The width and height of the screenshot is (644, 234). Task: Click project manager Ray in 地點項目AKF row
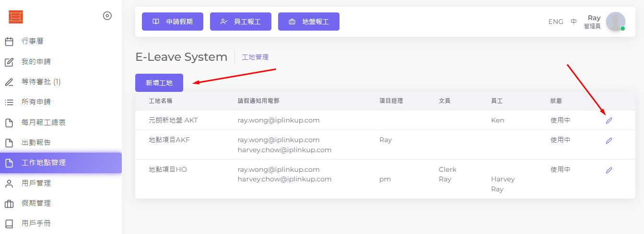[x=386, y=140]
